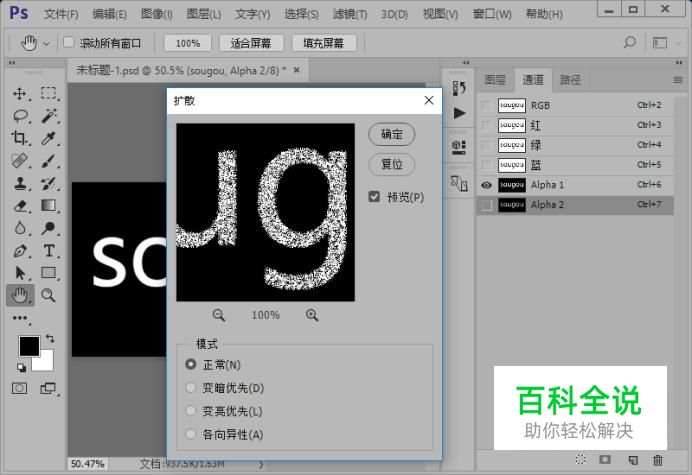The width and height of the screenshot is (692, 475).
Task: Click the 适合屏幕 button
Action: 251,43
